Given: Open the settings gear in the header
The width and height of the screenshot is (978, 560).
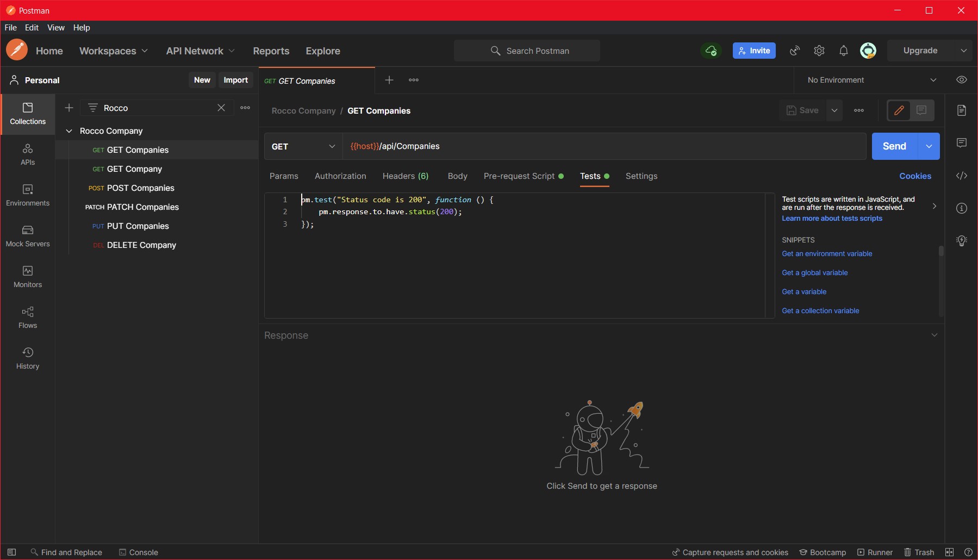Looking at the screenshot, I should click(x=819, y=51).
